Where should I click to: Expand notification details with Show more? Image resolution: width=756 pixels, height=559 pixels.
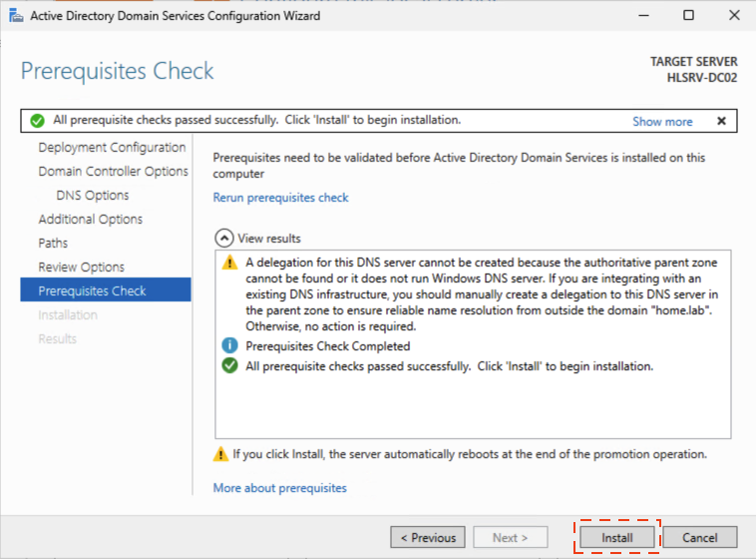662,122
